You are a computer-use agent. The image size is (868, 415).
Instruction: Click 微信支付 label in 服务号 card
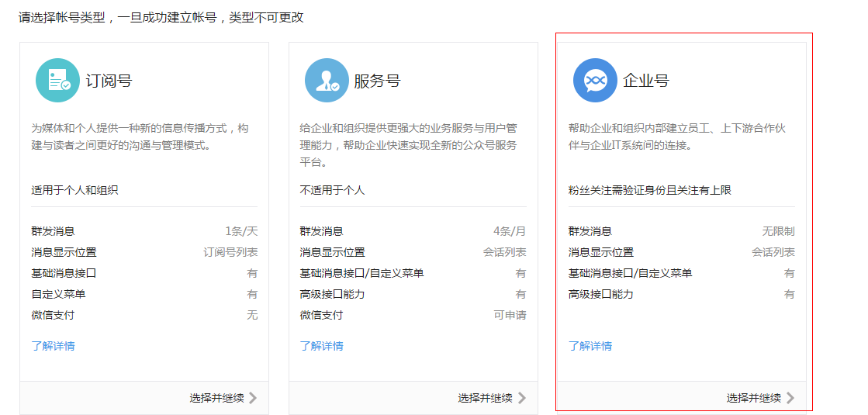coord(322,316)
